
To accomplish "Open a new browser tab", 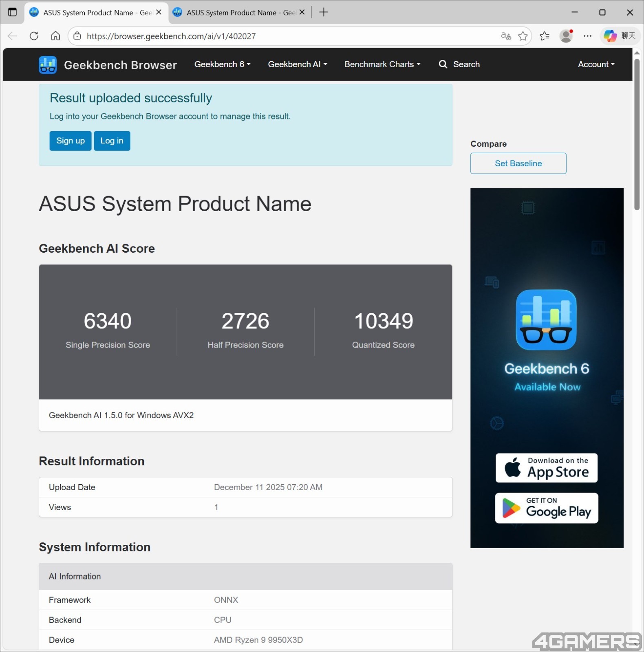I will point(324,12).
